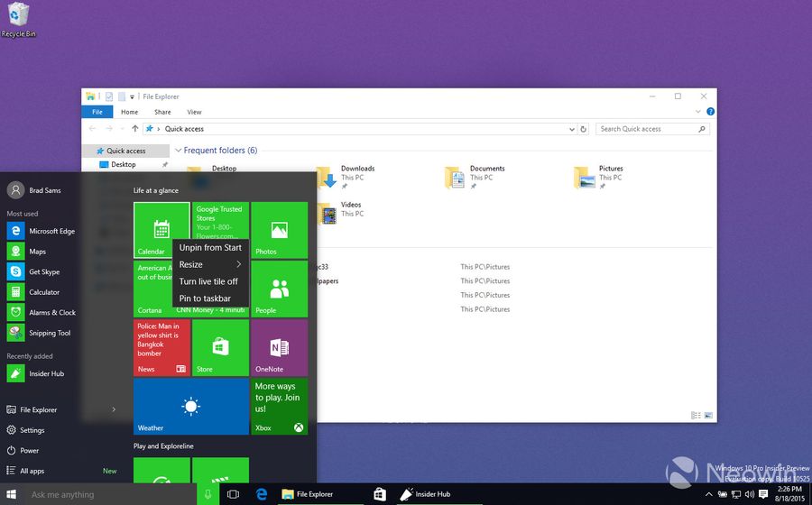Viewport: 812px width, 505px height.
Task: Click the volume icon in system tray
Action: point(750,495)
